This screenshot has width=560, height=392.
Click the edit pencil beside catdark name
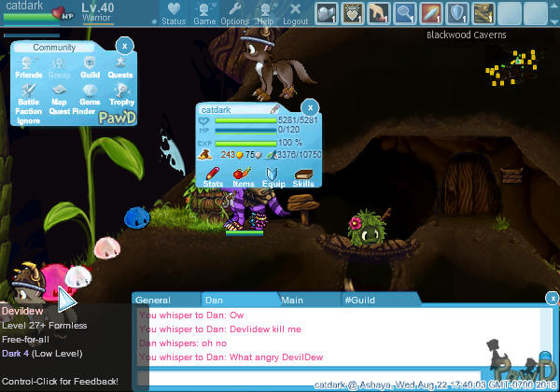(274, 109)
